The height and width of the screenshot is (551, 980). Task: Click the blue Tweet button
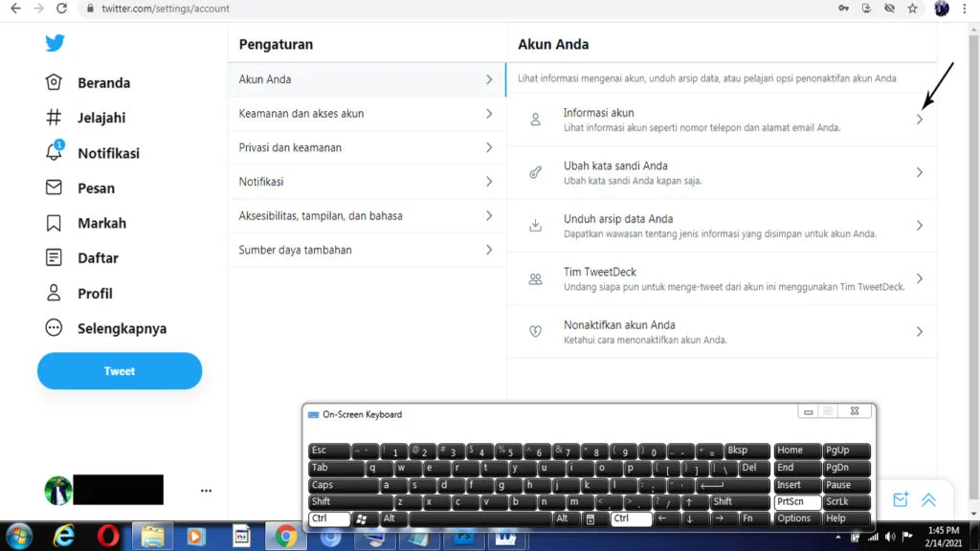[x=120, y=371]
